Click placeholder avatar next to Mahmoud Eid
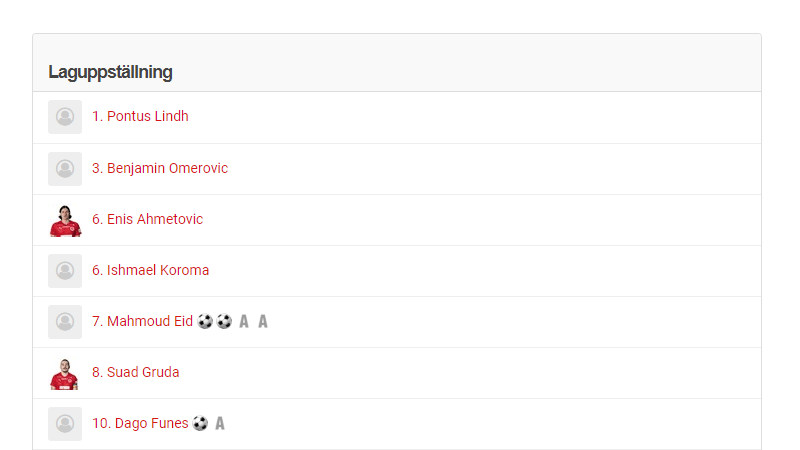Viewport: 800px width, 450px height. (x=65, y=322)
